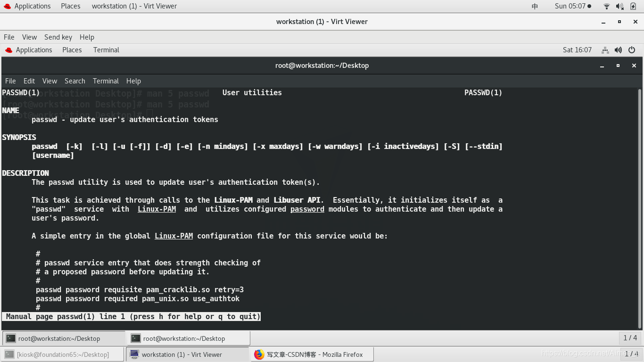The image size is (644, 362).
Task: Click the network icon on the guest top bar
Action: pos(605,50)
